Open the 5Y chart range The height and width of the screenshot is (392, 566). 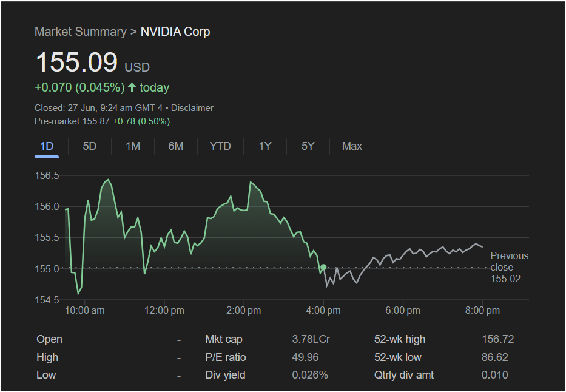click(308, 146)
